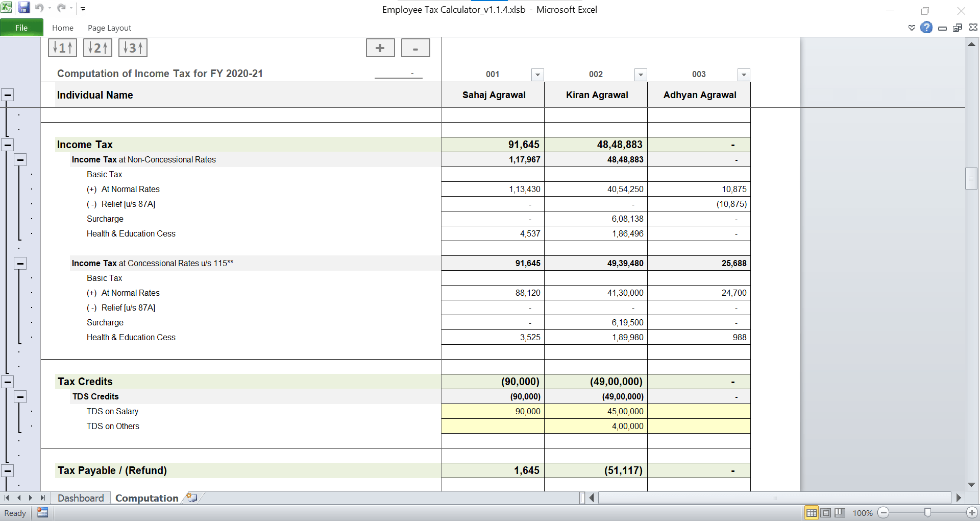Open filter dropdown for column 002

641,75
